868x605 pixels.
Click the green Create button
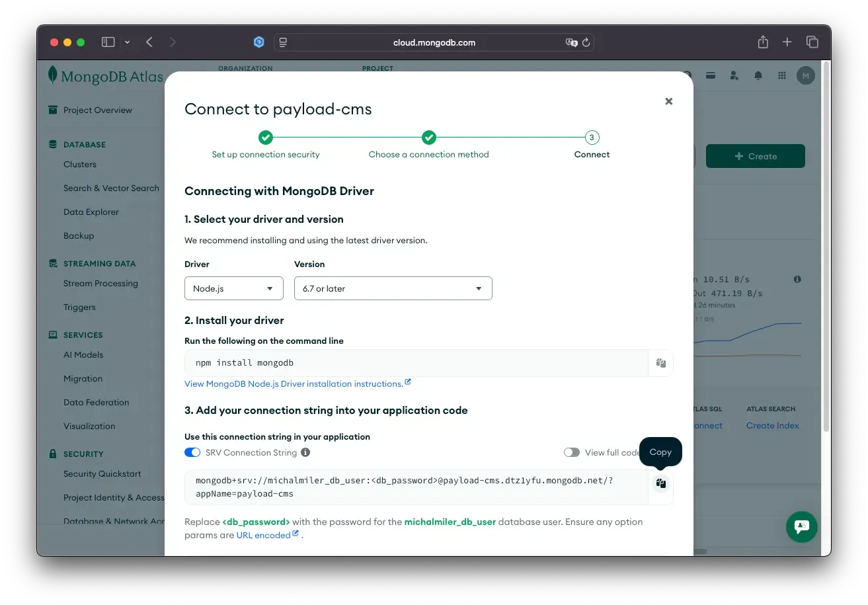756,156
